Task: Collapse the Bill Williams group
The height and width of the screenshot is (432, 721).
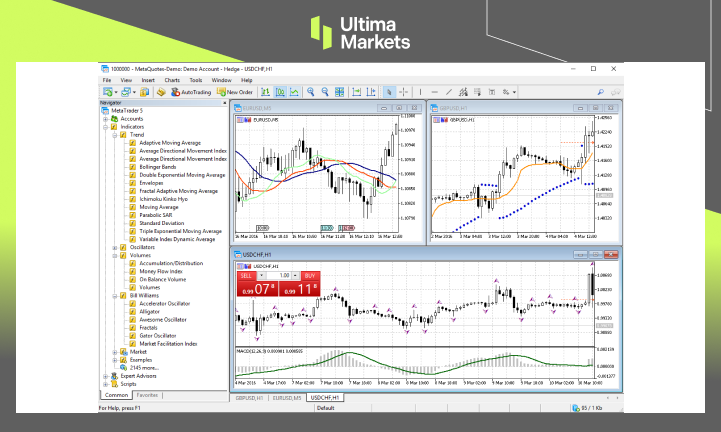Action: click(114, 296)
